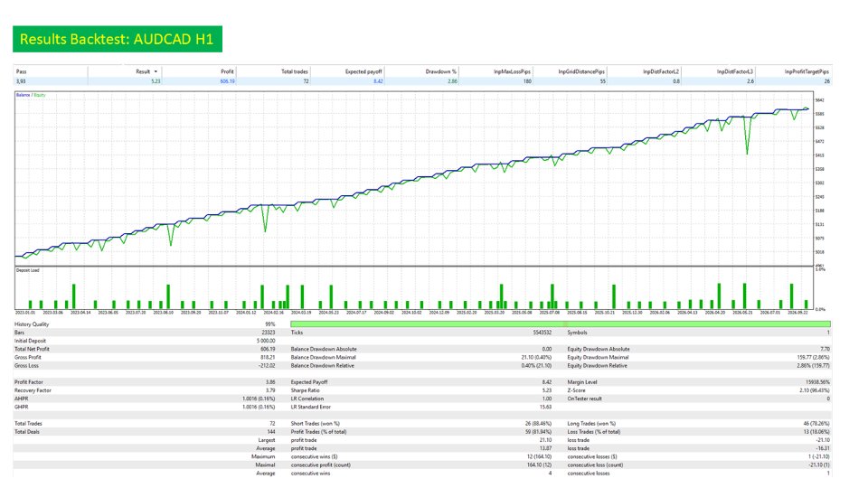Select the Gross Profit value 818.21

[268, 358]
